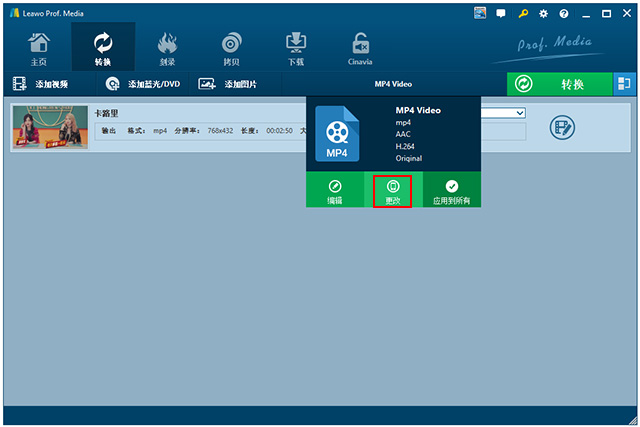Open the 下载 download tab

pos(296,49)
